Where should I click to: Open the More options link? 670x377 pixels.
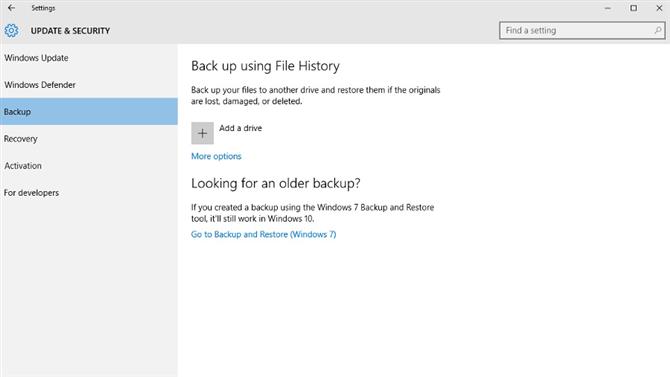pyautogui.click(x=216, y=156)
